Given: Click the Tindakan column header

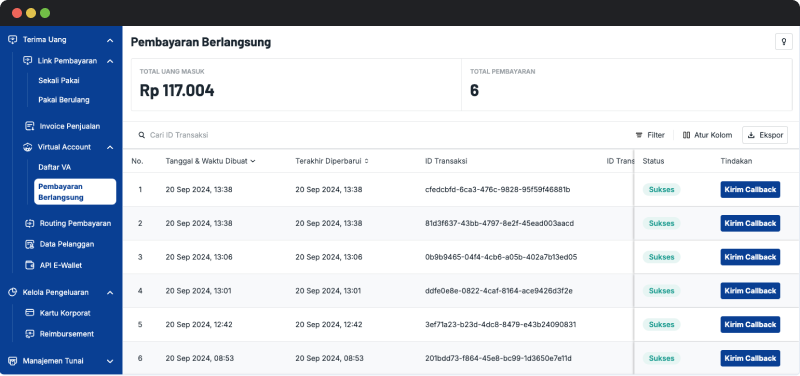Looking at the screenshot, I should coord(736,161).
